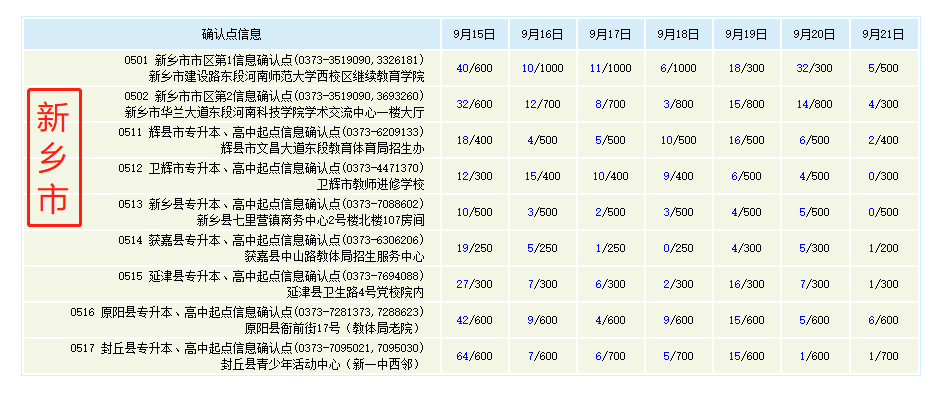Click the 4 link for 0502 on 9月21日
This screenshot has height=396, width=931.
(872, 104)
